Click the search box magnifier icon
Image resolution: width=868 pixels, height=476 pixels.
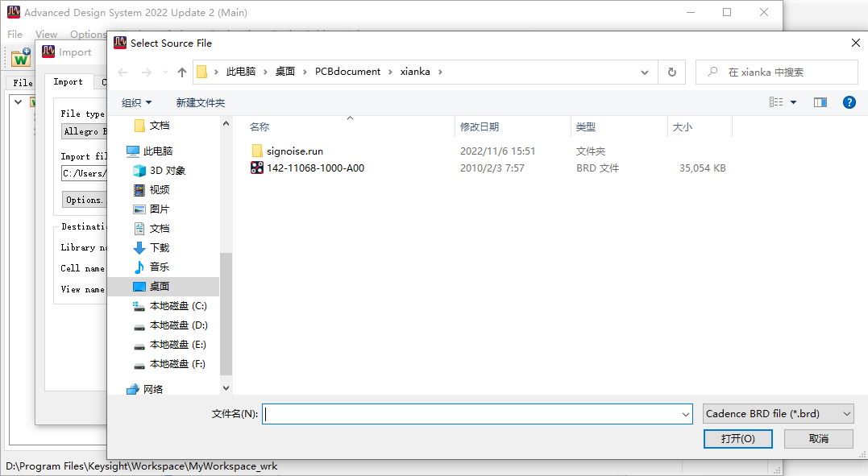pos(713,72)
